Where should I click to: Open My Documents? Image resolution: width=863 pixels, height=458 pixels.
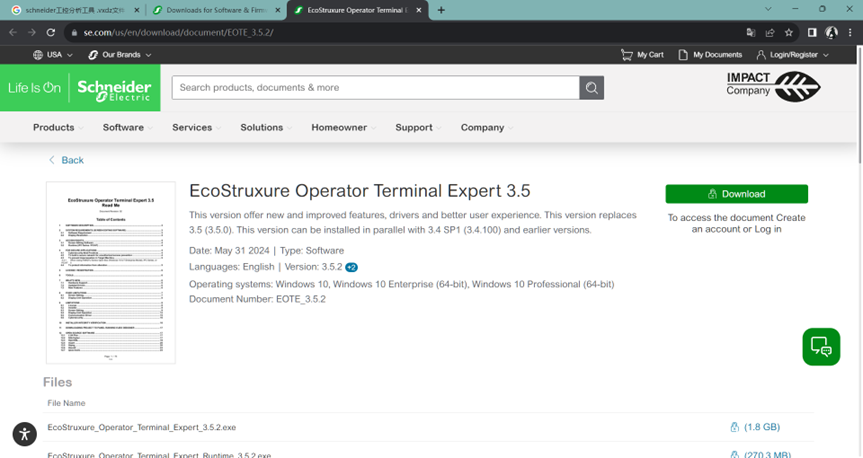click(x=710, y=54)
